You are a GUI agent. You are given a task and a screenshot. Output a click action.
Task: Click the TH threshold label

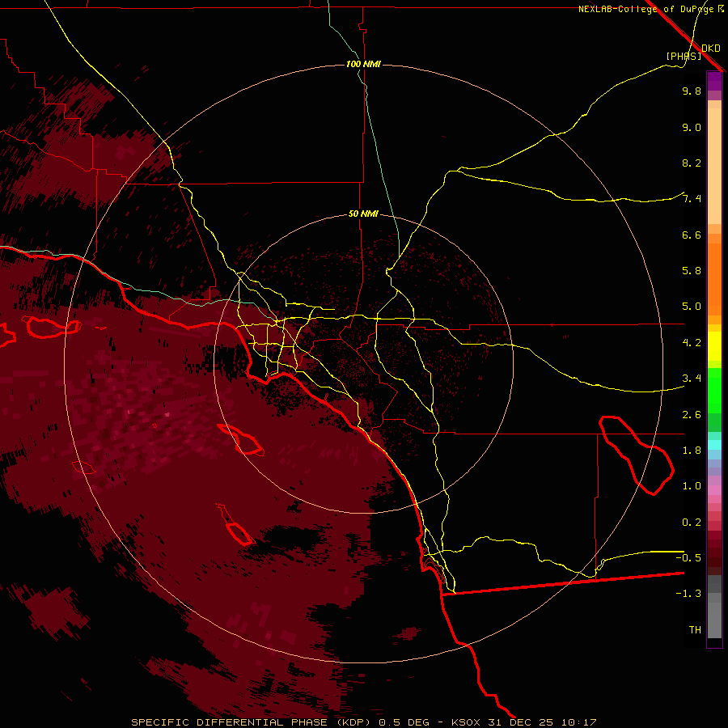coord(695,630)
